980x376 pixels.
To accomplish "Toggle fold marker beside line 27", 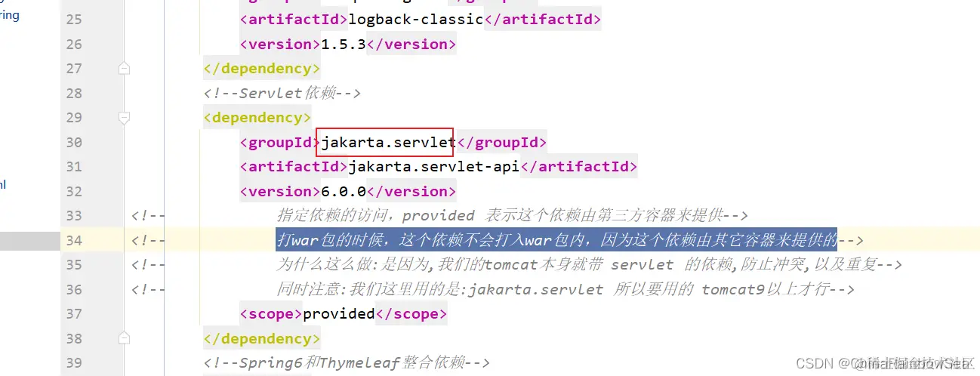I will pos(125,69).
